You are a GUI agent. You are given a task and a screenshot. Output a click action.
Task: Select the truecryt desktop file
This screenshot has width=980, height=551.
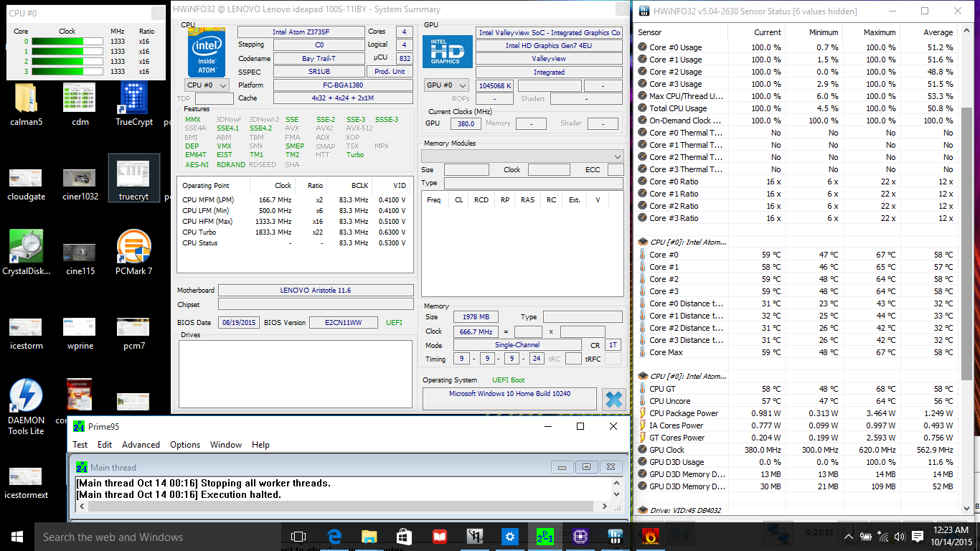click(x=133, y=179)
